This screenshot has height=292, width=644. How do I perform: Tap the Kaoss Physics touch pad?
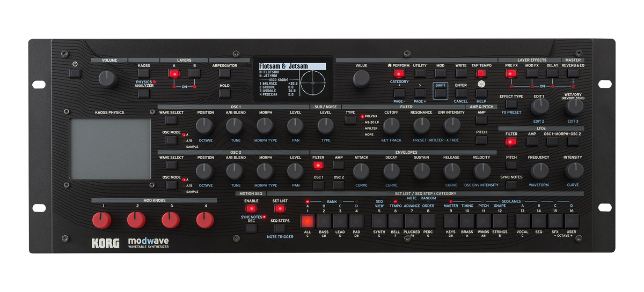pyautogui.click(x=111, y=149)
